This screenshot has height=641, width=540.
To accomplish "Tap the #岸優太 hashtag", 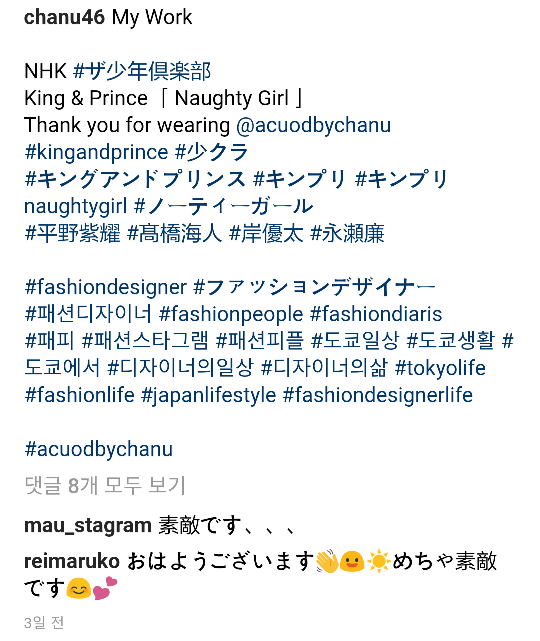I will 267,233.
